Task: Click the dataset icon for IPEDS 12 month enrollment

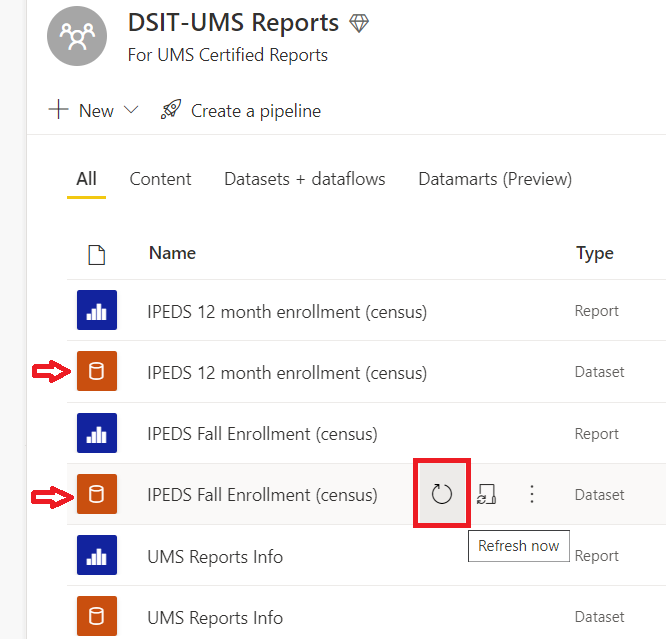Action: click(97, 371)
